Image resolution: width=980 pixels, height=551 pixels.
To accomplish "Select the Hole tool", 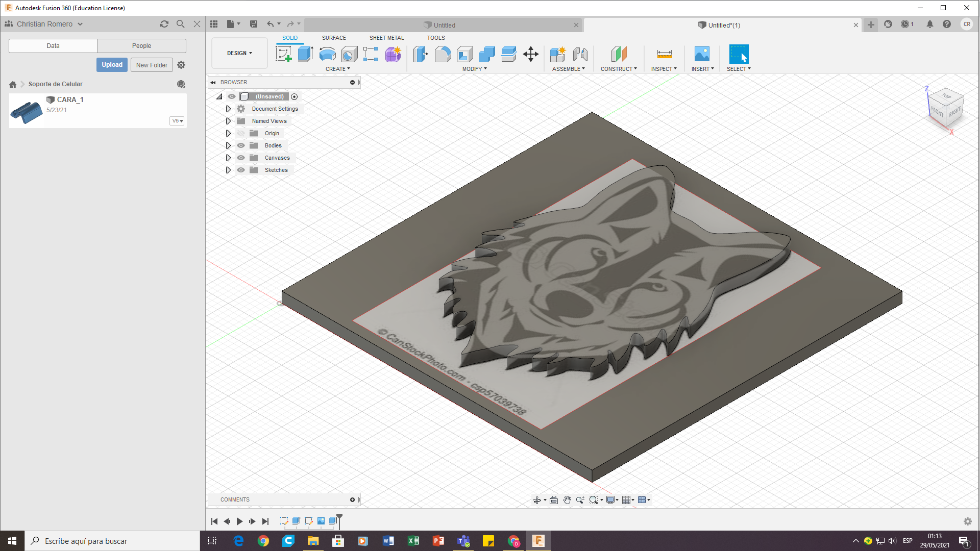I will 349,54.
